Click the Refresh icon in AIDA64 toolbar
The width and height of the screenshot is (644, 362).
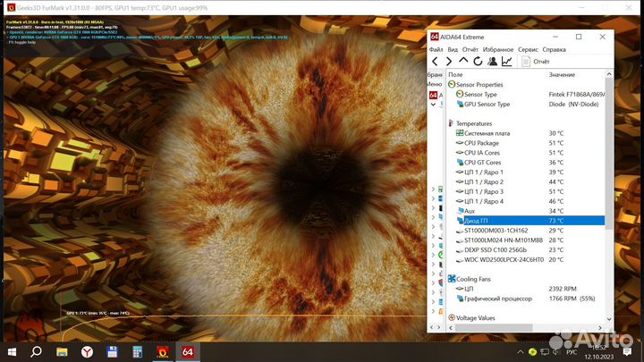coord(478,61)
